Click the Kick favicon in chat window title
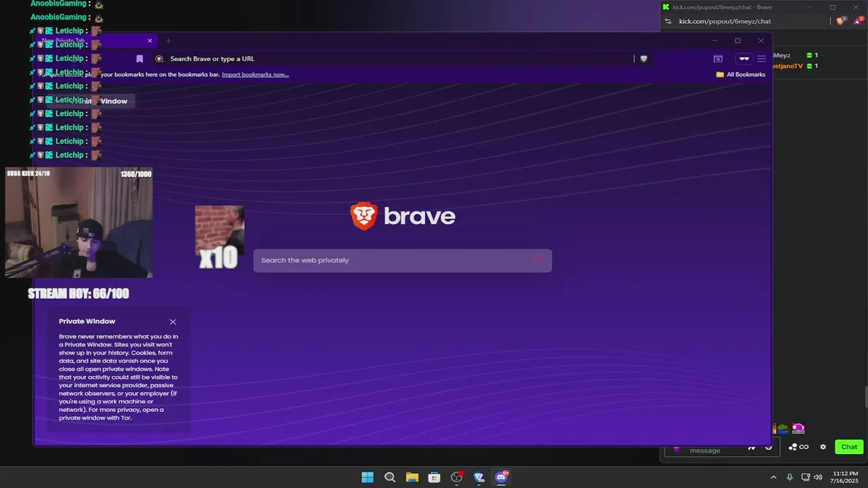The height and width of the screenshot is (488, 868). 666,7
